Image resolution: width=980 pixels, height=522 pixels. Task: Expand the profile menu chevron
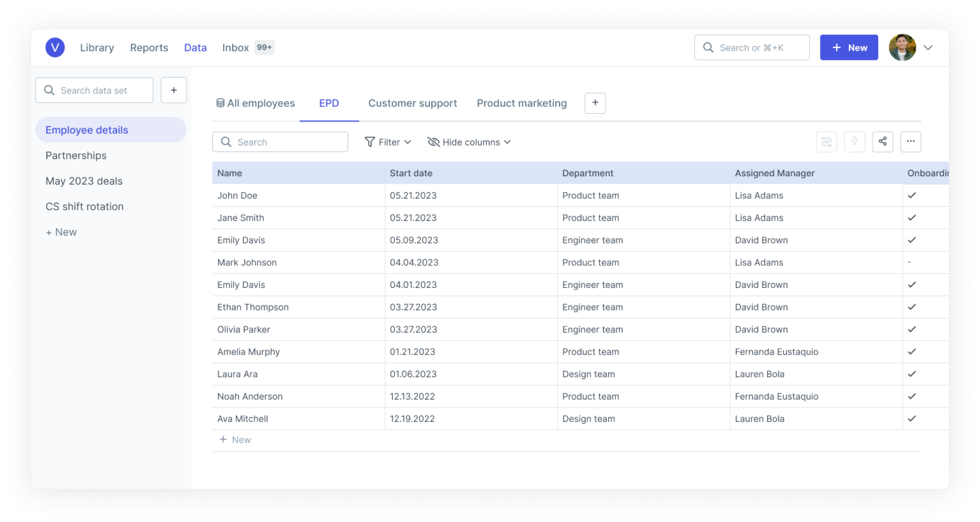point(928,48)
